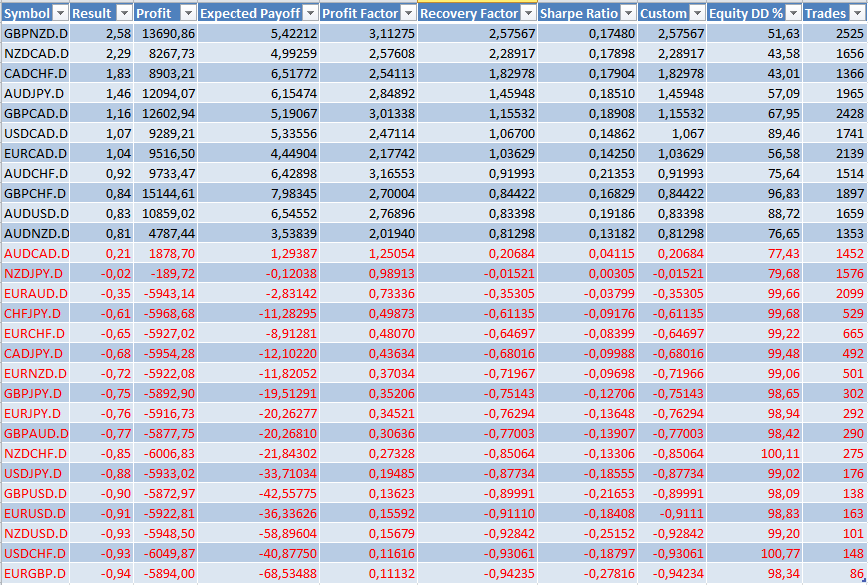Open the Equity DD % filter dropdown

click(x=794, y=13)
